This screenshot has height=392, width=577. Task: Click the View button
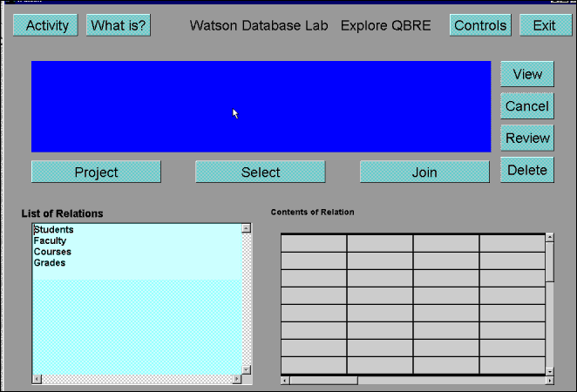527,74
